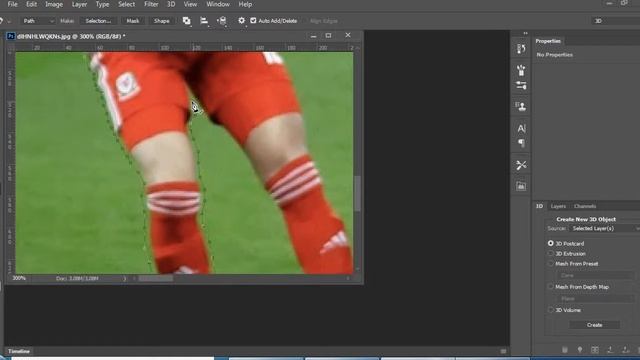Click the 3D panel trash icon
This screenshot has width=640, height=360.
tap(565, 350)
